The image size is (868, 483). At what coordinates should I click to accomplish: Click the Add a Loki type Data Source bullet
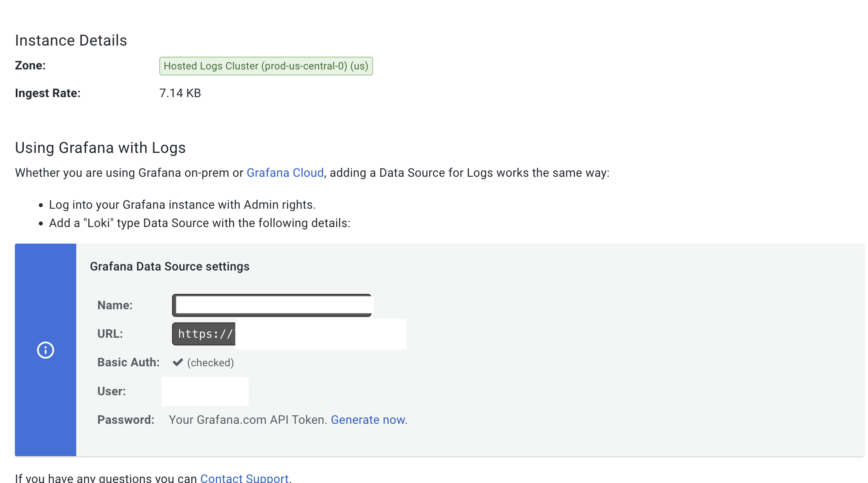coord(199,223)
